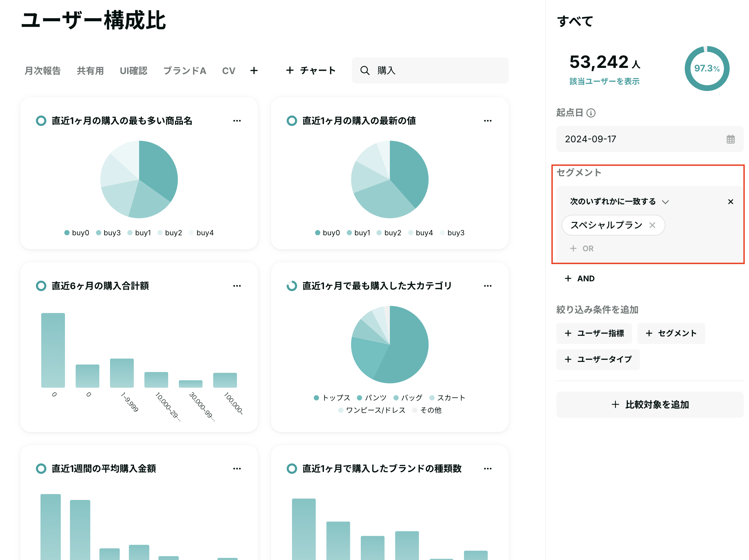Open options menu for 直近1ヶ月の購入の最新の値

[x=487, y=121]
